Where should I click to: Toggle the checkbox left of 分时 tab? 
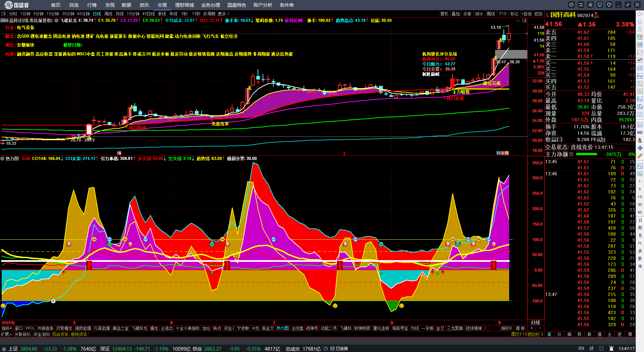[x=3, y=14]
